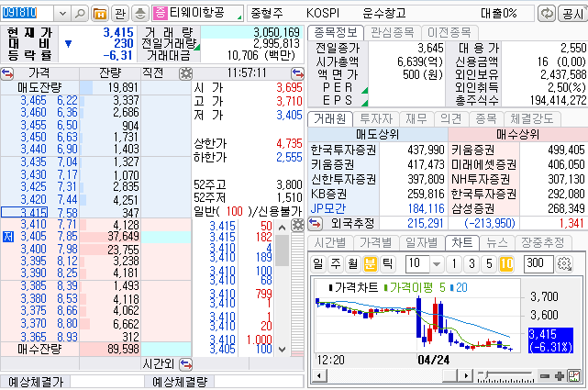Switch to the 관심종목 tab
The height and width of the screenshot is (390, 588).
click(x=393, y=33)
